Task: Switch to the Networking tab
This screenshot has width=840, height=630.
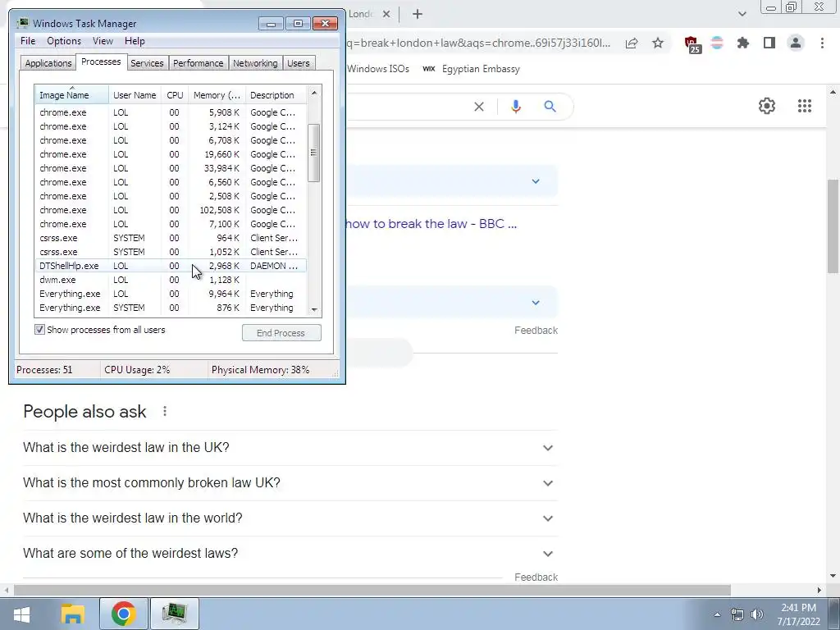Action: pos(255,63)
